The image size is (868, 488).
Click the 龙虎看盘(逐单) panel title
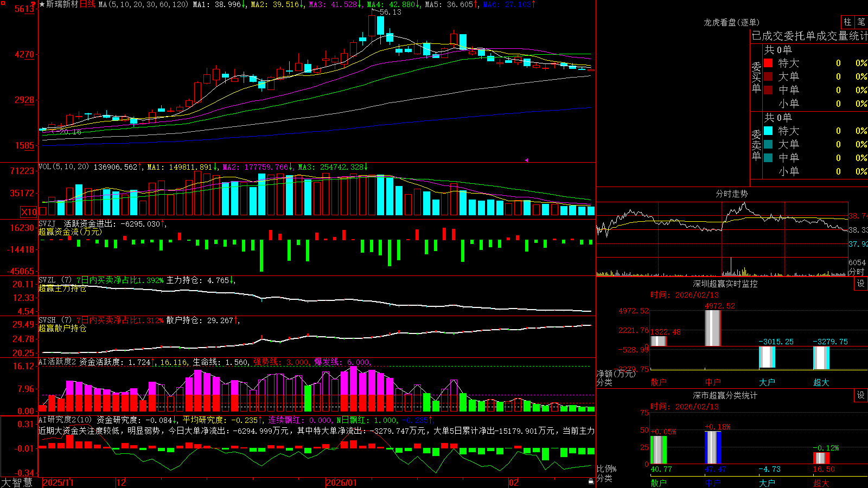[x=732, y=22]
